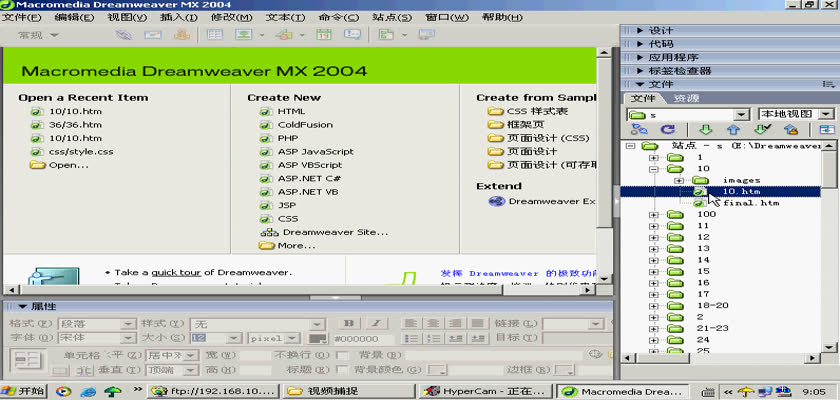
Task: Open recent item css/style.css
Action: click(81, 152)
